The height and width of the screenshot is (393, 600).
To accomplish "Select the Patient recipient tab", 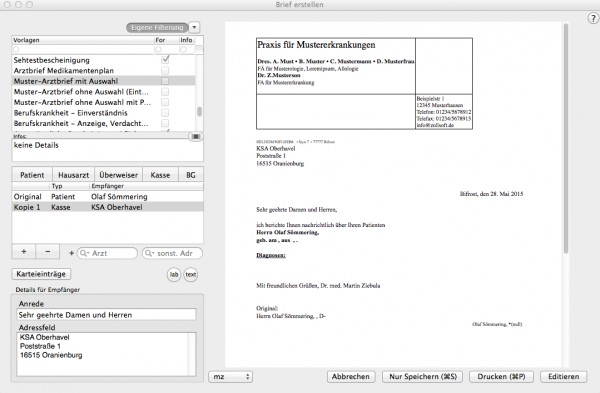I will [x=32, y=175].
